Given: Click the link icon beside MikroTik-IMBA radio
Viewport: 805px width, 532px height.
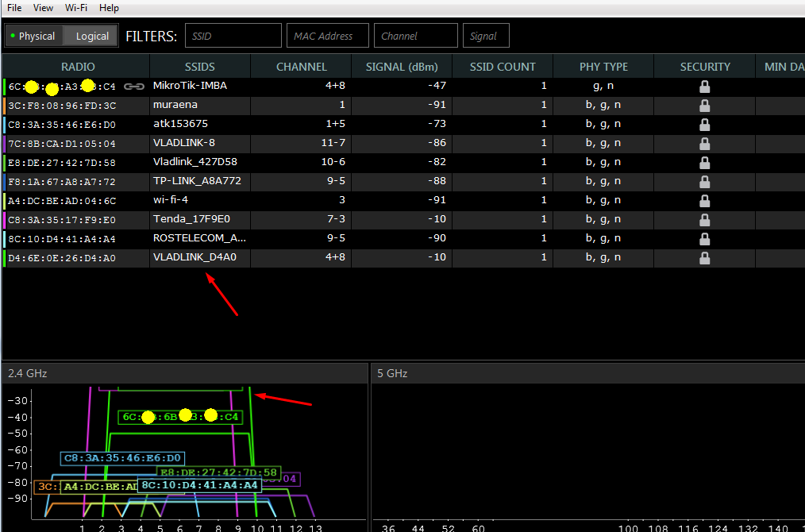Looking at the screenshot, I should pos(134,87).
